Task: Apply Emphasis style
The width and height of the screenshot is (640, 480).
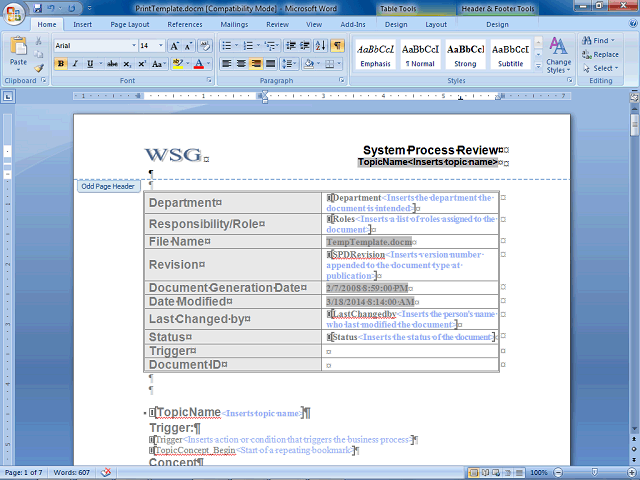Action: click(375, 54)
